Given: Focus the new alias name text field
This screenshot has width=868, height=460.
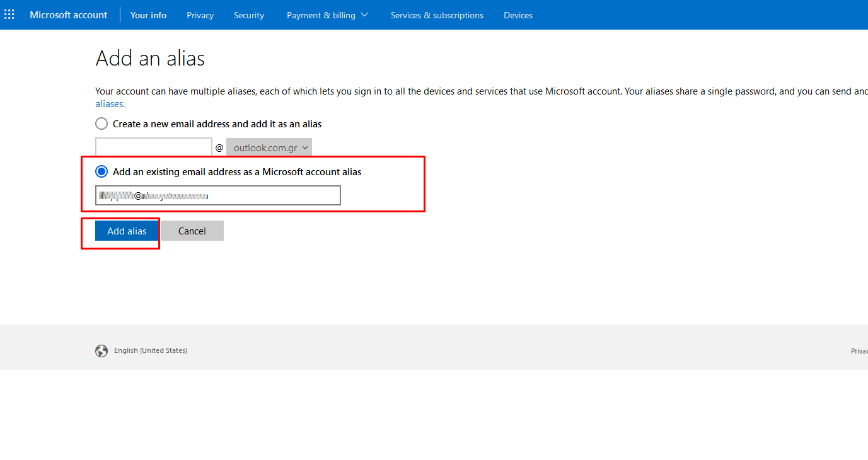Looking at the screenshot, I should (x=154, y=147).
